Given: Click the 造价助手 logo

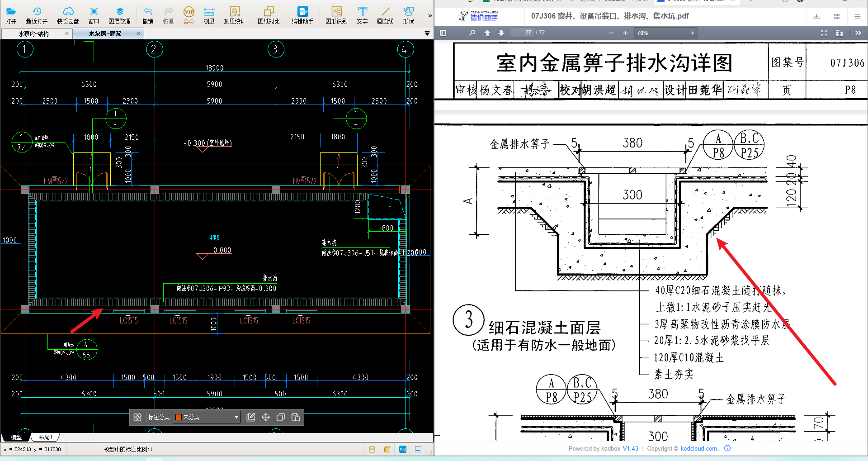Looking at the screenshot, I should (x=478, y=17).
